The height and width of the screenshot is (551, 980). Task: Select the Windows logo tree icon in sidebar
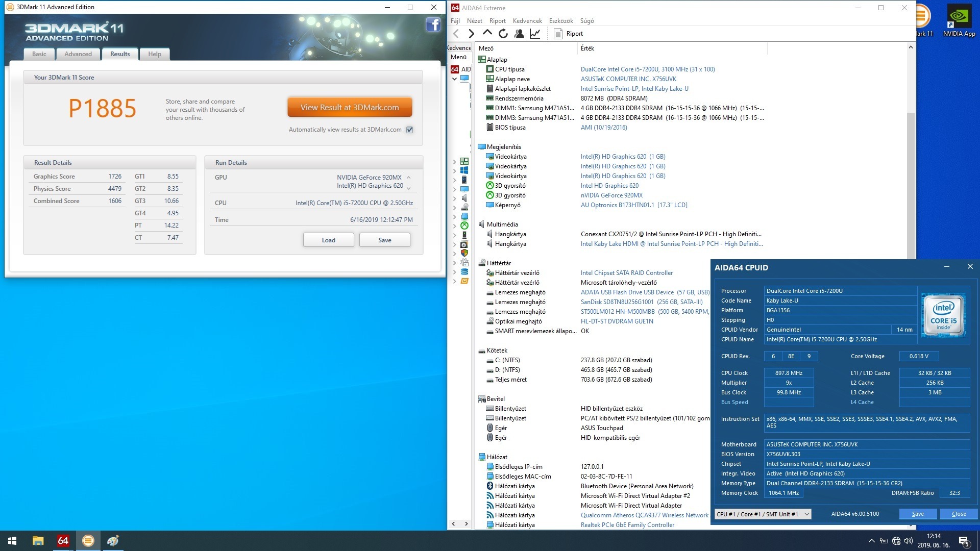tap(464, 170)
